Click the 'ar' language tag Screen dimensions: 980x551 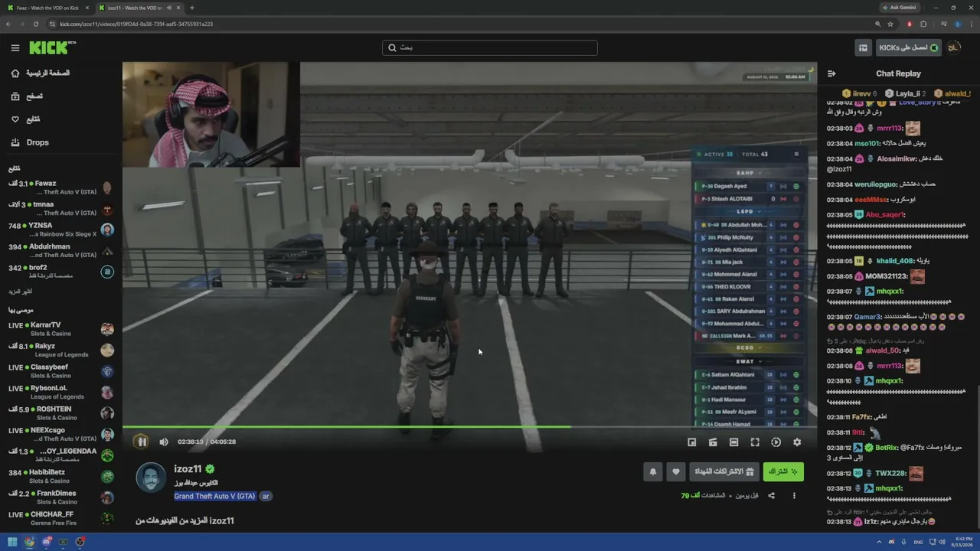coord(266,496)
